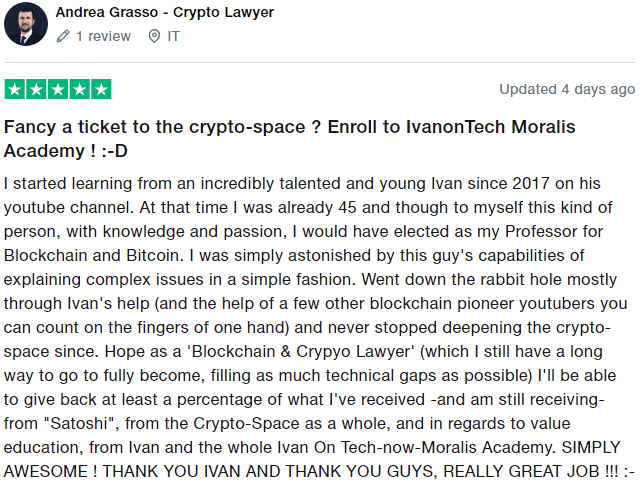This screenshot has width=640, height=485.
Task: Click the third green rating star
Action: coord(58,89)
